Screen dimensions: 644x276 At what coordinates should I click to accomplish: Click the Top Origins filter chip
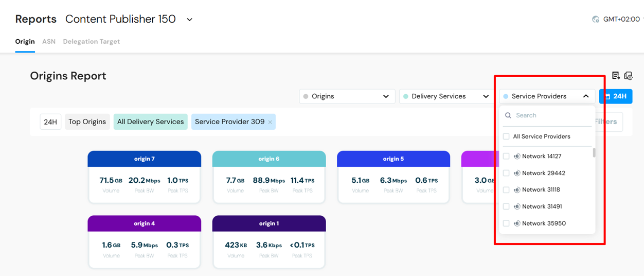coord(87,122)
